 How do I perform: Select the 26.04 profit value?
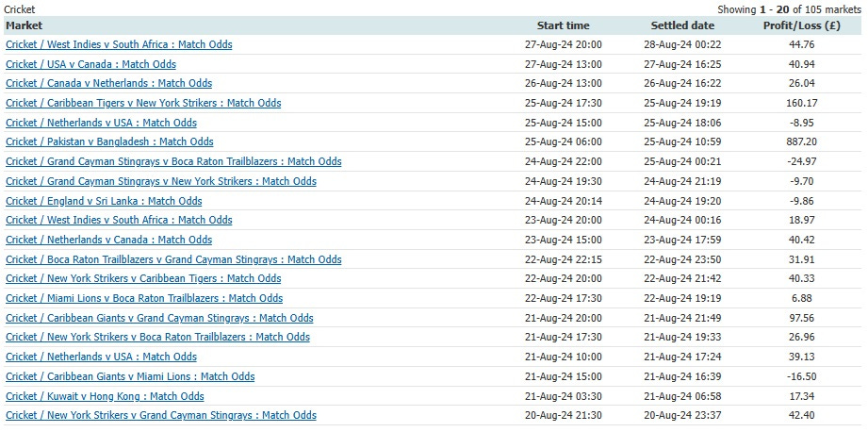802,84
